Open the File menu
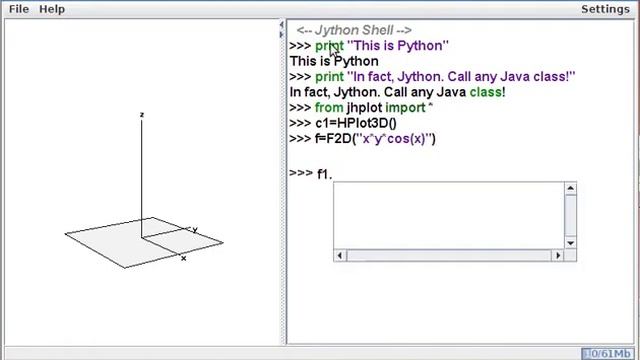The image size is (640, 360). 19,9
